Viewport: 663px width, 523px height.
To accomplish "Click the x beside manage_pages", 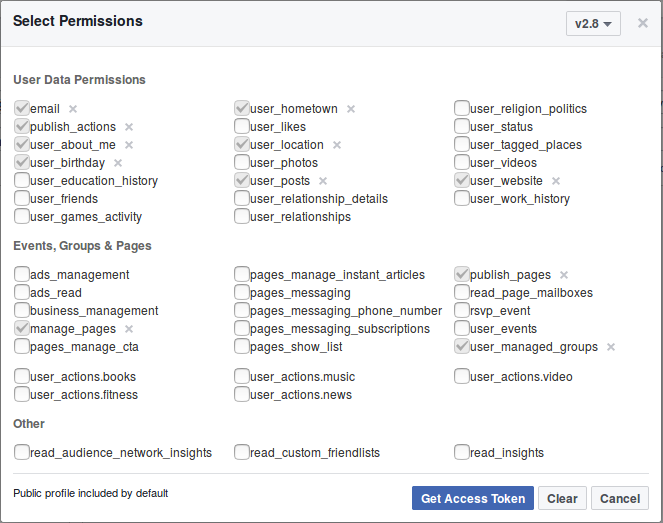I will [129, 329].
